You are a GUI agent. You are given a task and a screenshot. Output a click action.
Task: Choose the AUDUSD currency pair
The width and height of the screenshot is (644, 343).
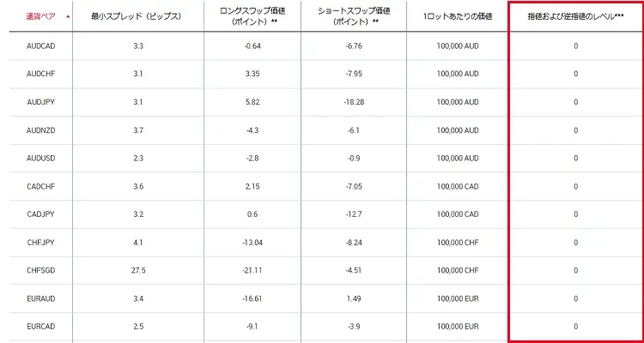(x=40, y=158)
